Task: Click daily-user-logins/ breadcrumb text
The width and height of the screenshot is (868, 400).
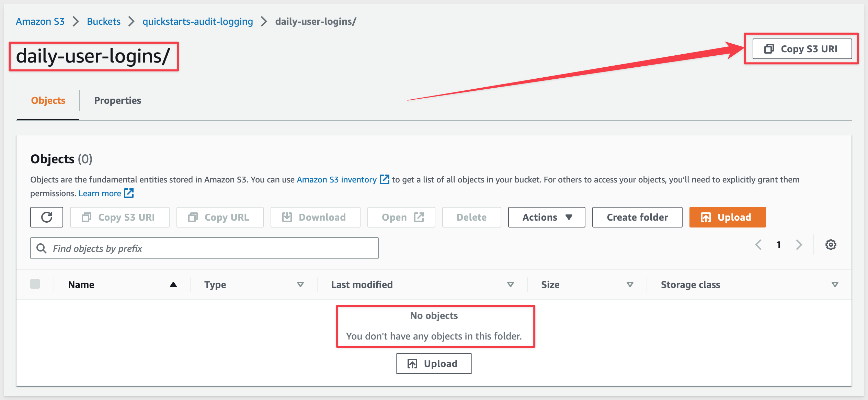Action: coord(316,21)
